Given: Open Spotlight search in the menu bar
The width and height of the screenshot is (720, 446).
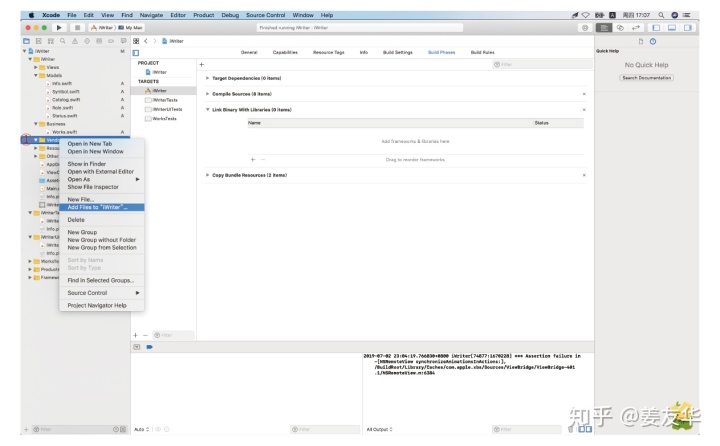Looking at the screenshot, I should (661, 15).
